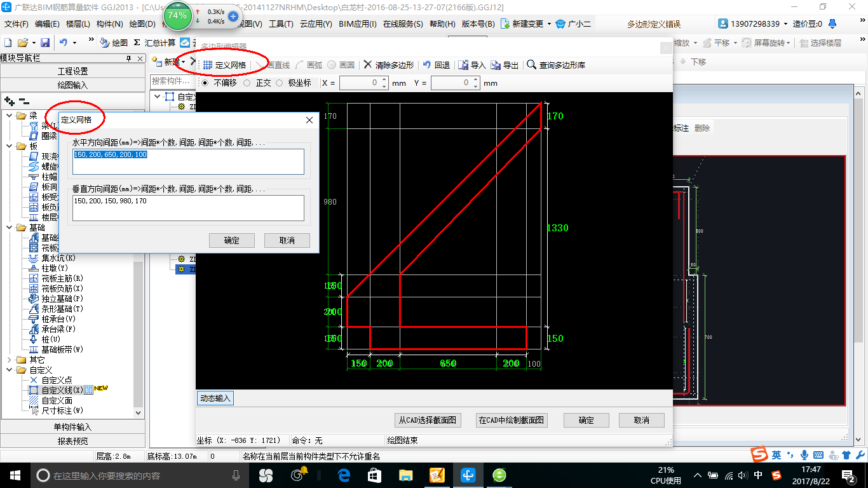
Task: Select 基础板带(W) item
Action: tap(56, 349)
